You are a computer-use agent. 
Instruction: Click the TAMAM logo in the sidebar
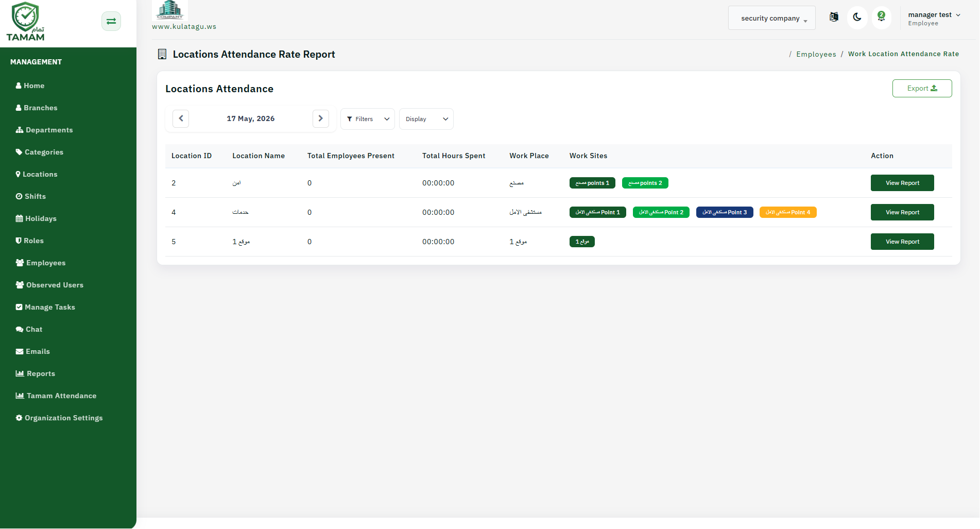[25, 22]
